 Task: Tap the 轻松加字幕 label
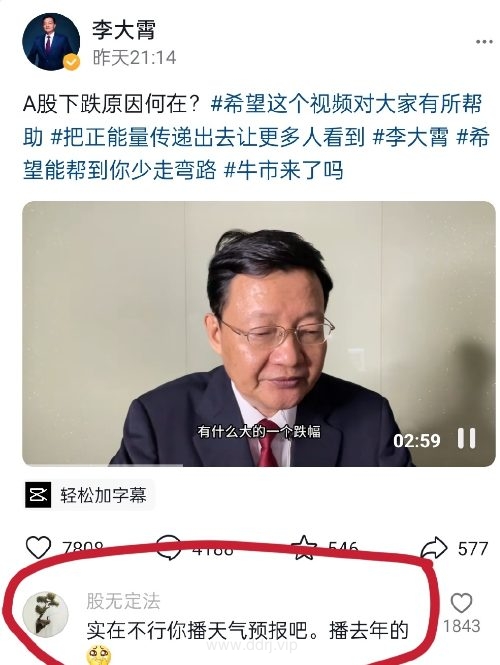(103, 495)
